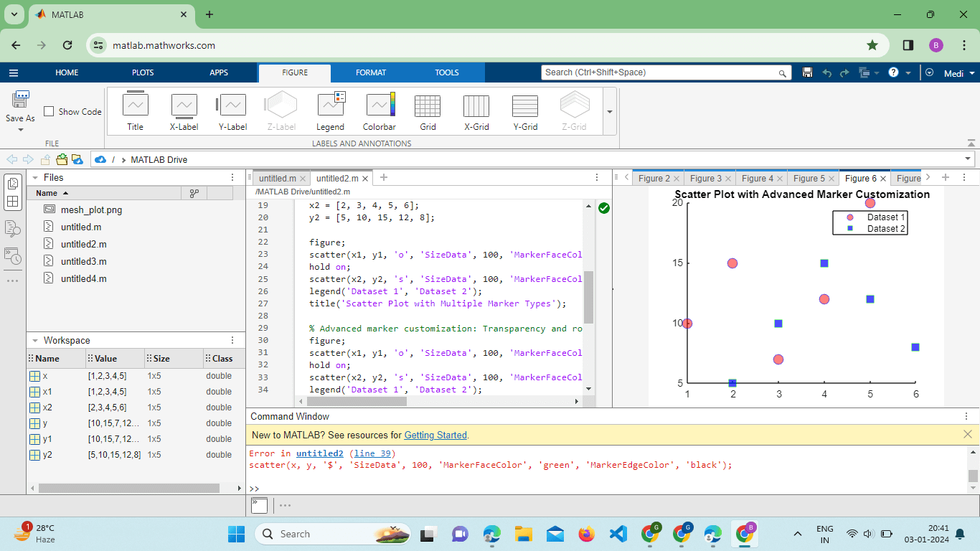Enable the Y-Grid lines
The image size is (980, 551).
525,111
